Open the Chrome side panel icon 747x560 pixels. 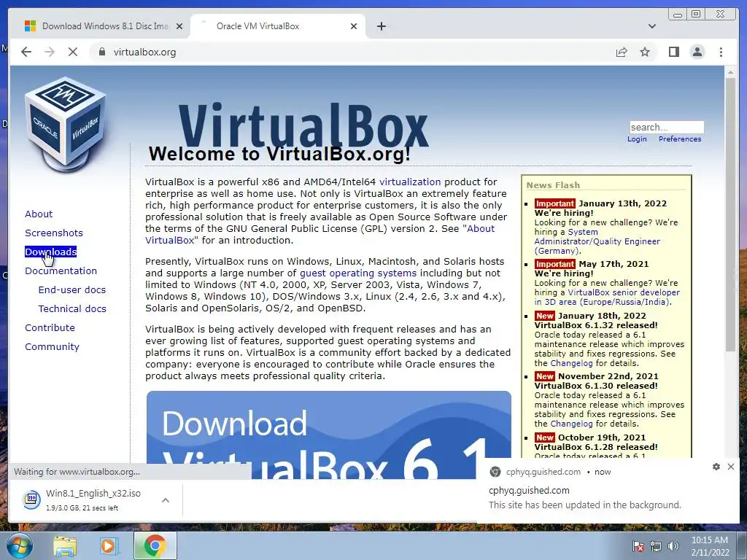673,52
